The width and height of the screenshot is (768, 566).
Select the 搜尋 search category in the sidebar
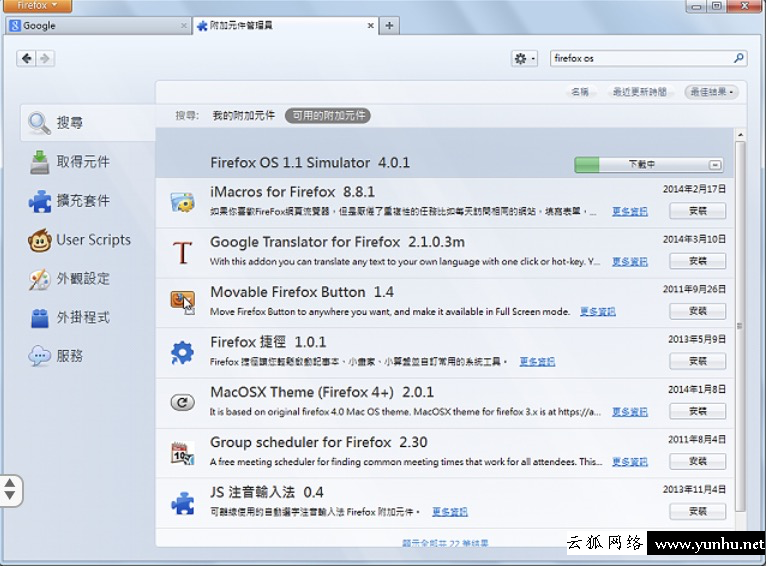point(88,122)
